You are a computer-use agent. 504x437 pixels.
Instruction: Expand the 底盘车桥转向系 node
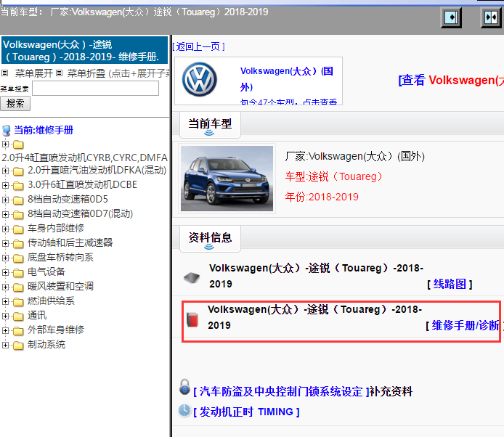(5, 258)
